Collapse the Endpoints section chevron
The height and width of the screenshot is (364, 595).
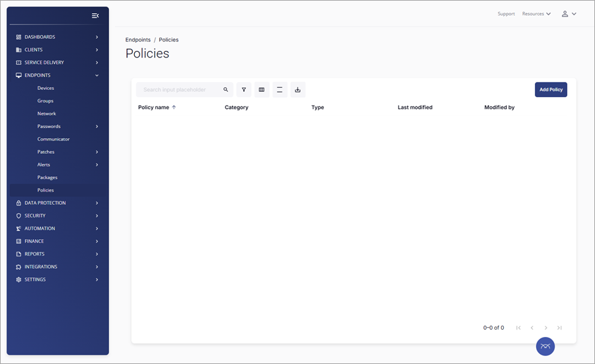click(x=97, y=75)
